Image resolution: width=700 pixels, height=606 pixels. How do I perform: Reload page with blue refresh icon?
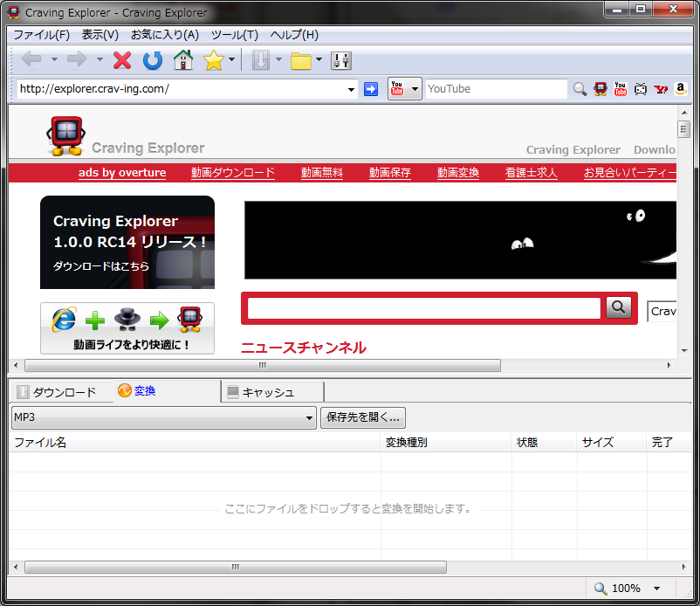tap(153, 60)
